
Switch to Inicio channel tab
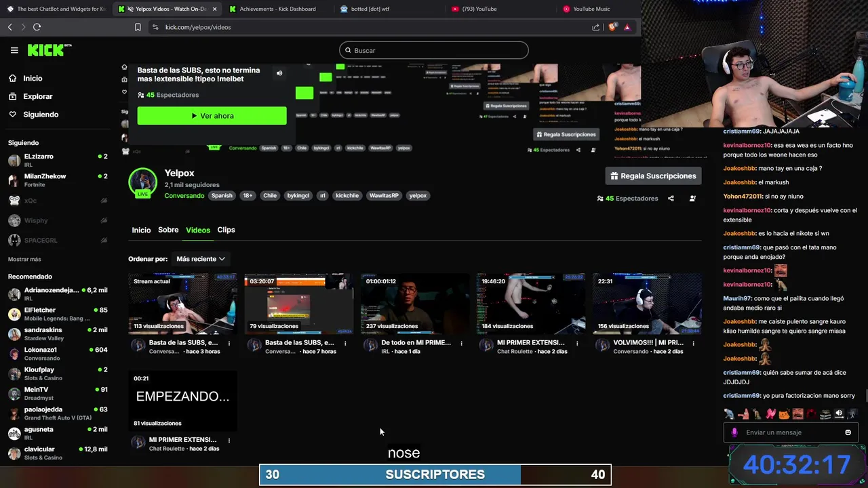point(141,230)
